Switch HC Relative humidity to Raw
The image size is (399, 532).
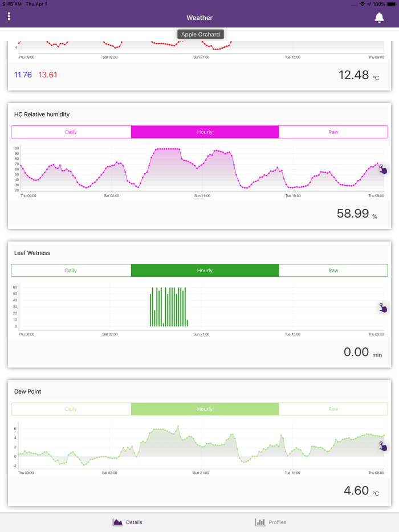333,132
